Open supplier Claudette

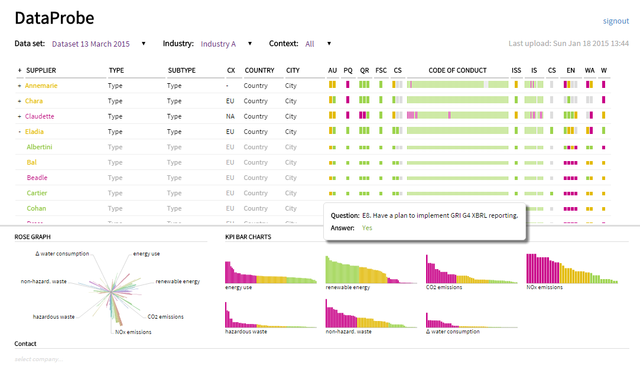click(40, 117)
